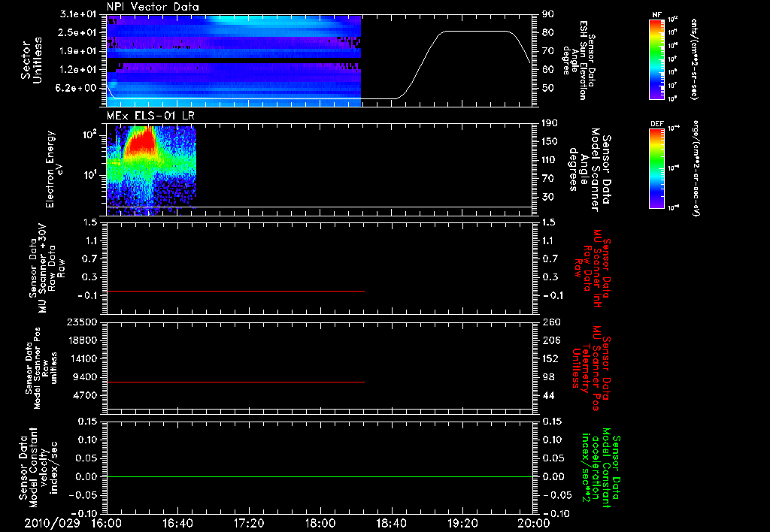Click the red line in Scanner Pos panel

(x=235, y=382)
